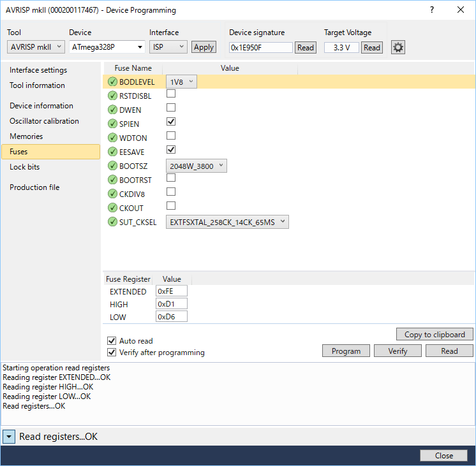
Task: Toggle the BOOTRST fuse checkbox
Action: pyautogui.click(x=171, y=177)
